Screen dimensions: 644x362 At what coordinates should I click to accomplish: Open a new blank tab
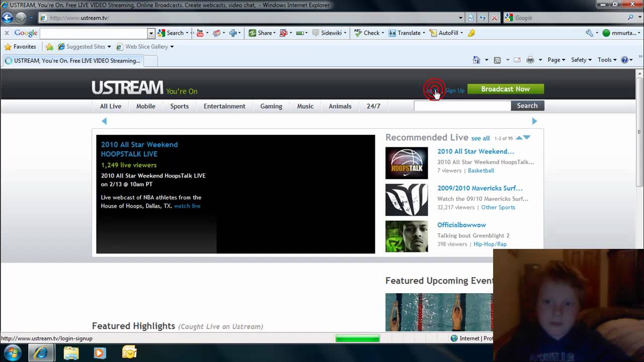[150, 61]
